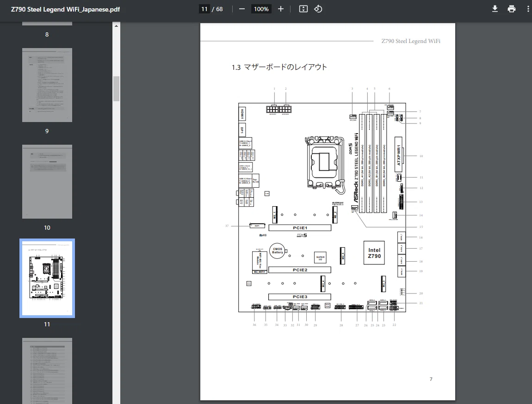Click the 100% zoom level field

261,9
